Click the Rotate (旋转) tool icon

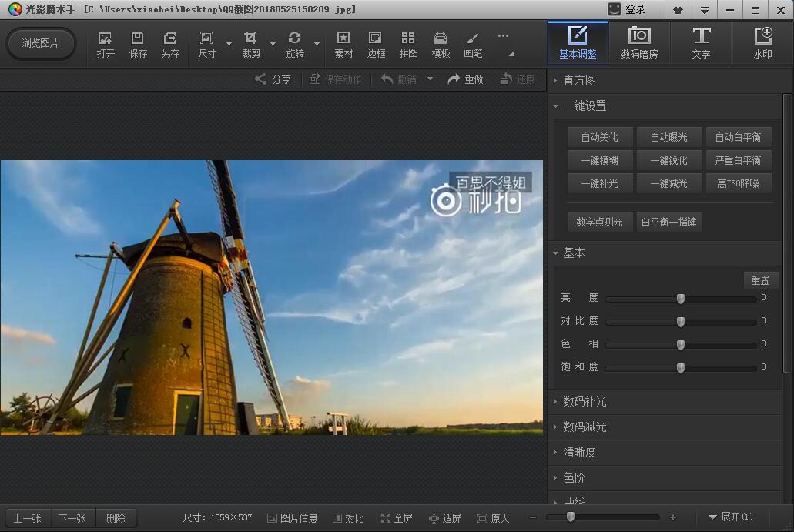coord(295,44)
